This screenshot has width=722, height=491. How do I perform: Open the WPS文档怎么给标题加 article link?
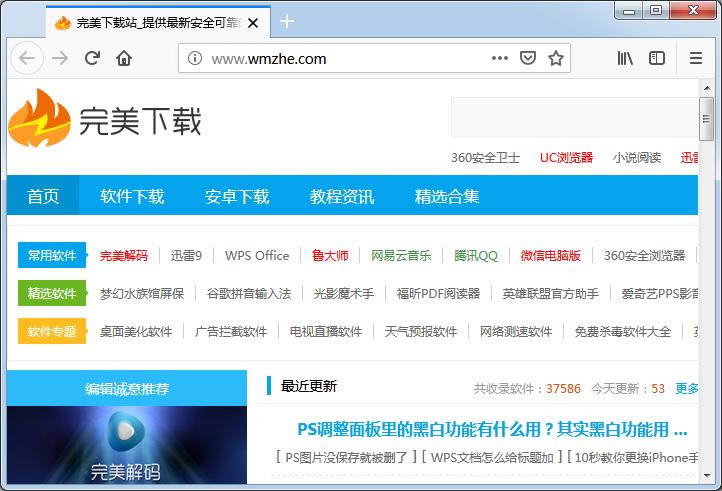click(492, 457)
